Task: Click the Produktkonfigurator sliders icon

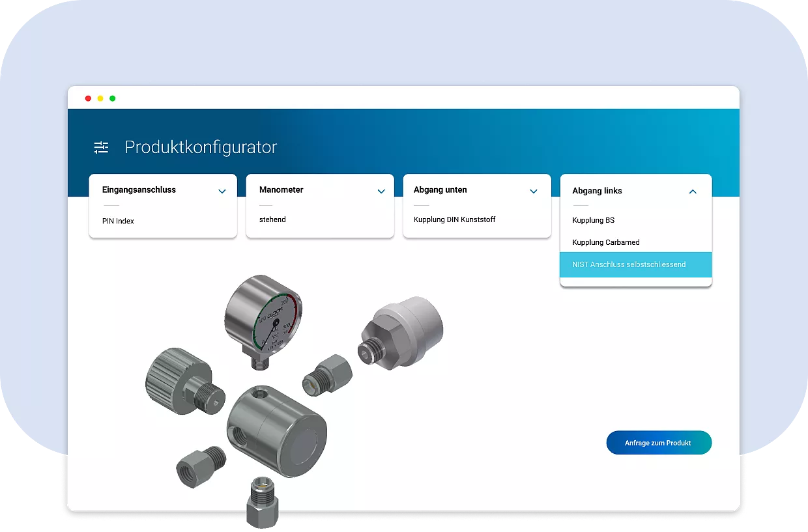Action: click(101, 148)
